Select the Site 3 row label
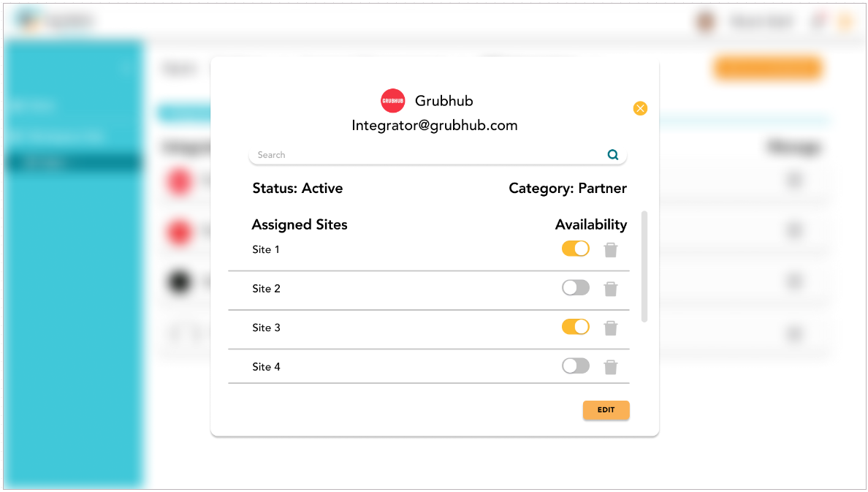Image resolution: width=868 pixels, height=492 pixels. point(266,328)
